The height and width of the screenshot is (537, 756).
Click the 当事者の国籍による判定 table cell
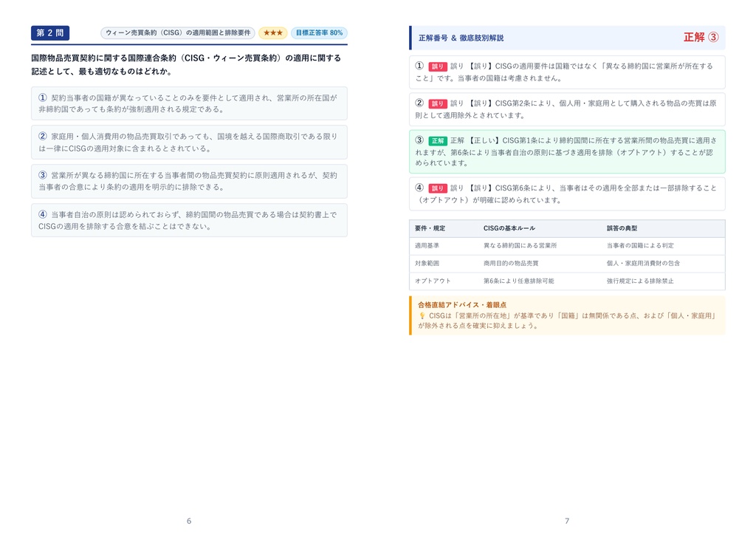coord(640,245)
